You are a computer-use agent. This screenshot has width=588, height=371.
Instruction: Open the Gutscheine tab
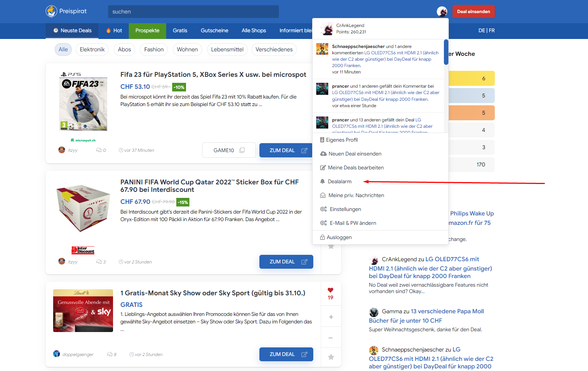214,31
